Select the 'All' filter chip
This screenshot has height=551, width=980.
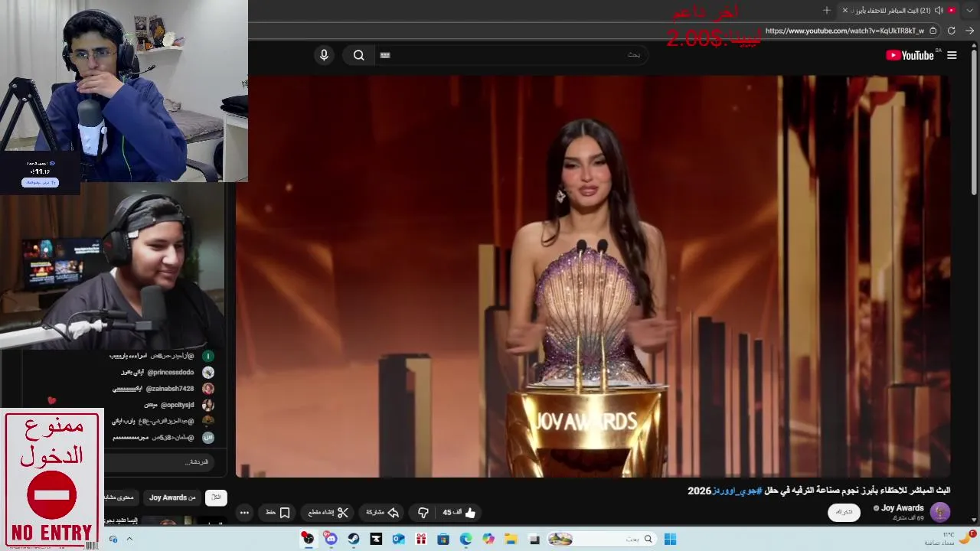point(217,497)
